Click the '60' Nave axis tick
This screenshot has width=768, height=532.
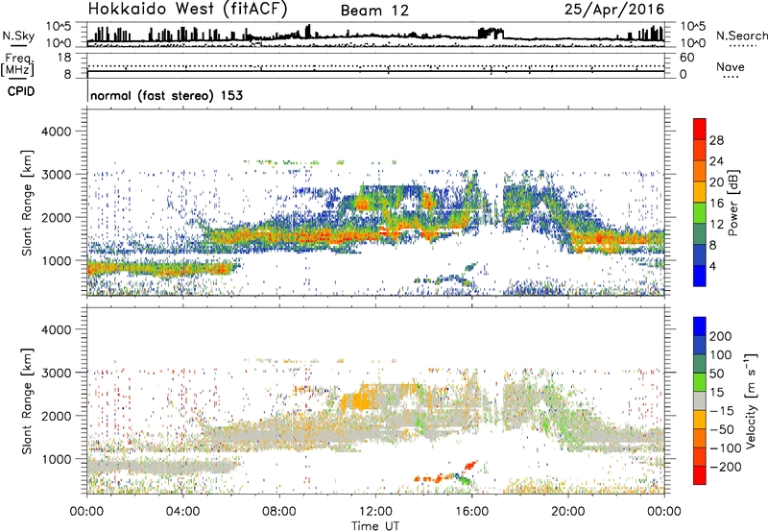pyautogui.click(x=686, y=58)
